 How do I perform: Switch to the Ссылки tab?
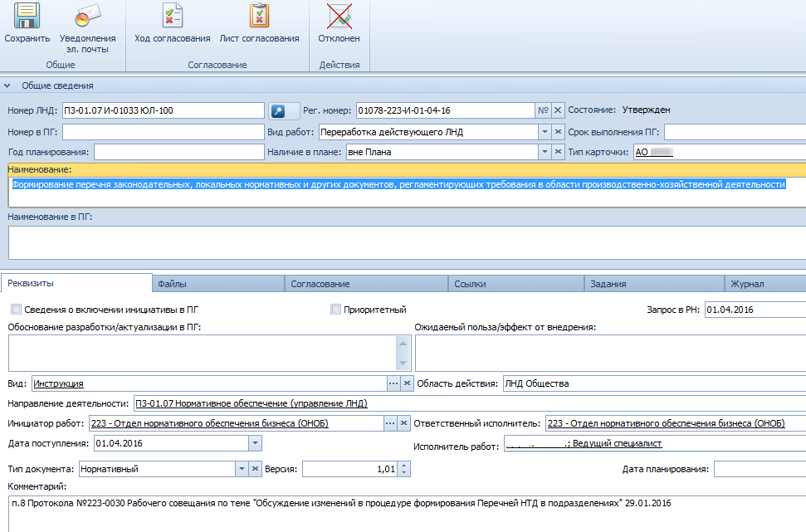(x=516, y=284)
